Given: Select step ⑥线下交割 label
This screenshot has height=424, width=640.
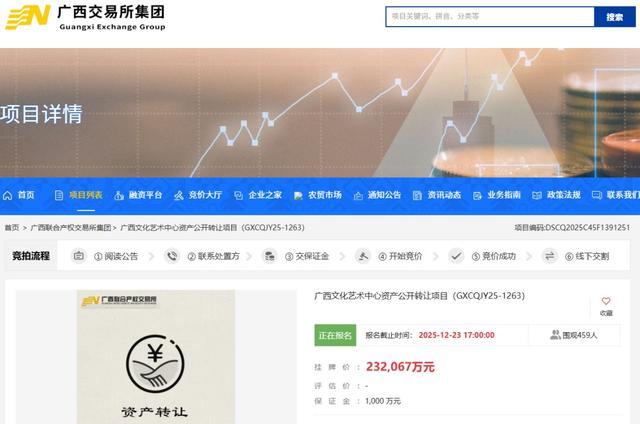Looking at the screenshot, I should [587, 256].
